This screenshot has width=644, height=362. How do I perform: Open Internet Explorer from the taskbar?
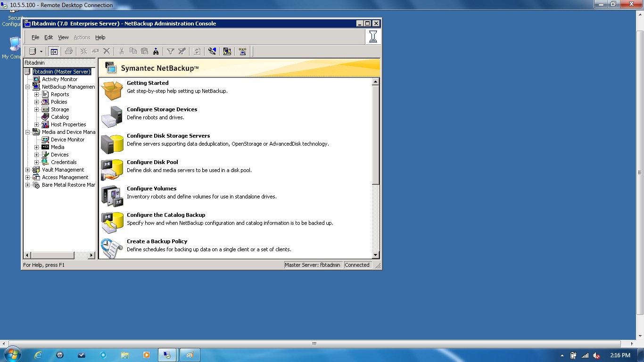tap(38, 355)
